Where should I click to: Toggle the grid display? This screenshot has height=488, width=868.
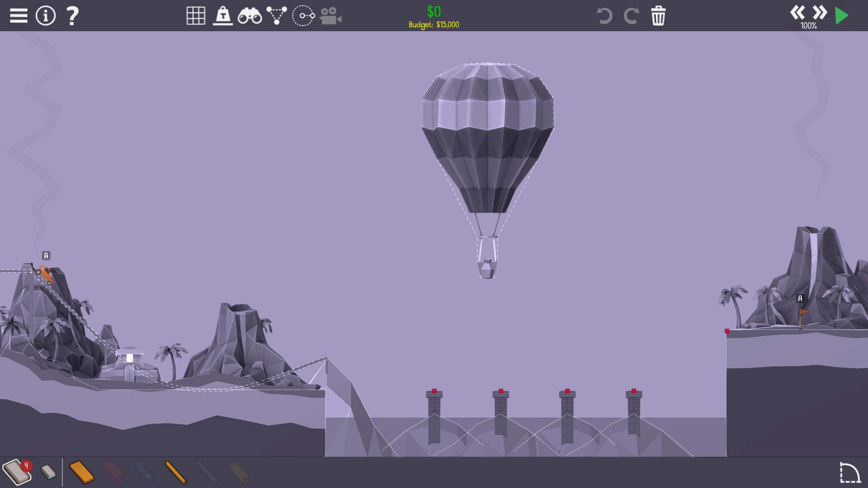pos(196,16)
